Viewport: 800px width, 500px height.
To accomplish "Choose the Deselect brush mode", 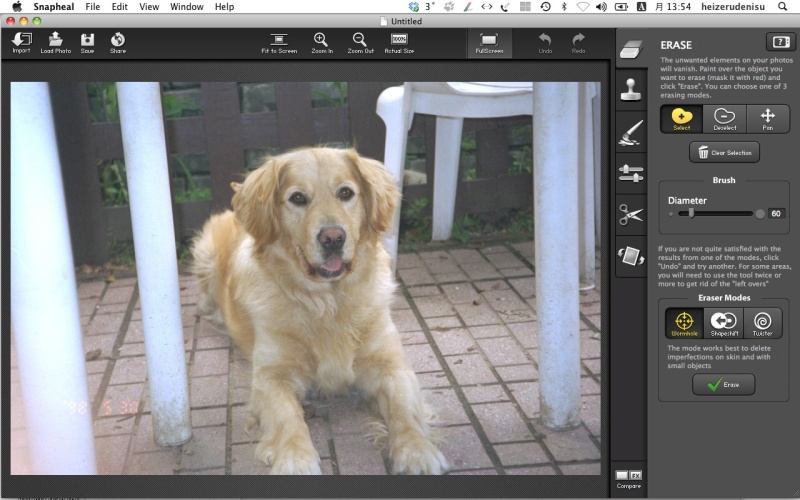I will tap(724, 119).
